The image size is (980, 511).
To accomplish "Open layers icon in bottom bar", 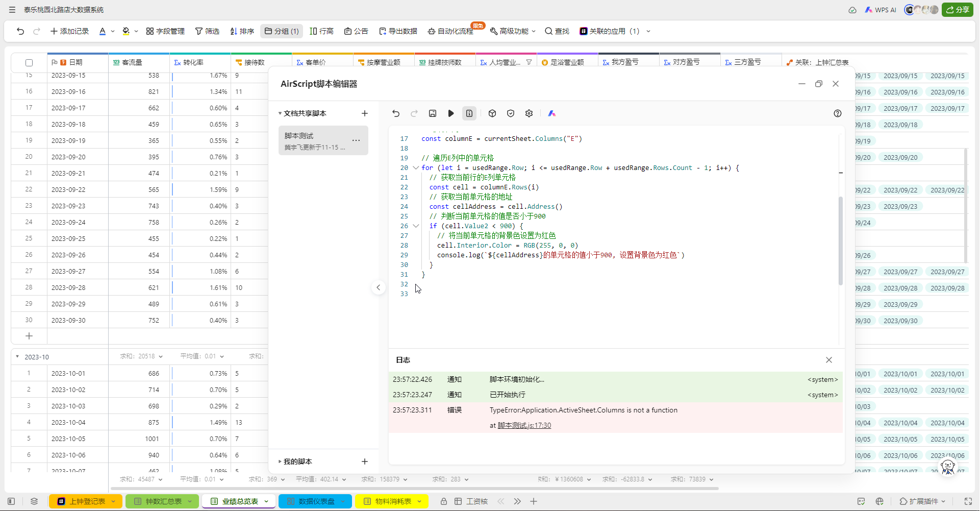I will click(x=34, y=501).
